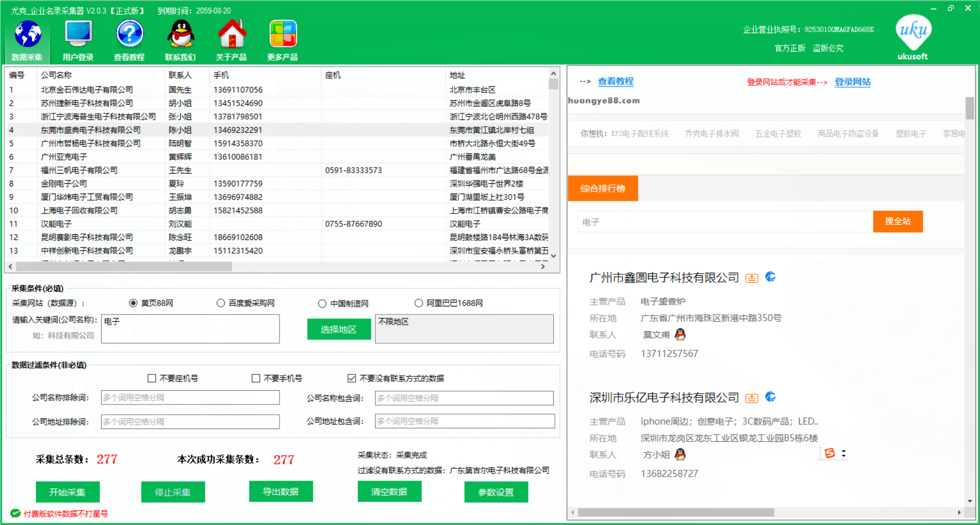Click the blue badge icon beside 广州市鑫圆电子科技有限公司
The width and height of the screenshot is (980, 525).
pyautogui.click(x=771, y=277)
